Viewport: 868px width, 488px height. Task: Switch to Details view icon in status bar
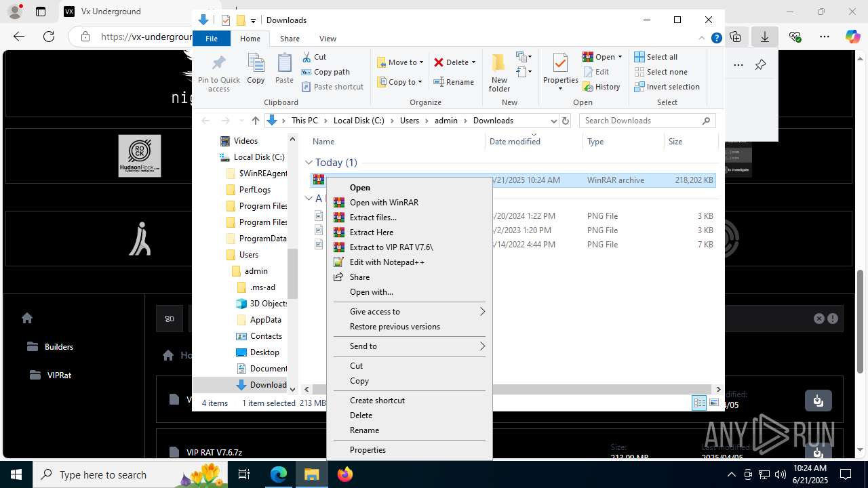(x=699, y=403)
